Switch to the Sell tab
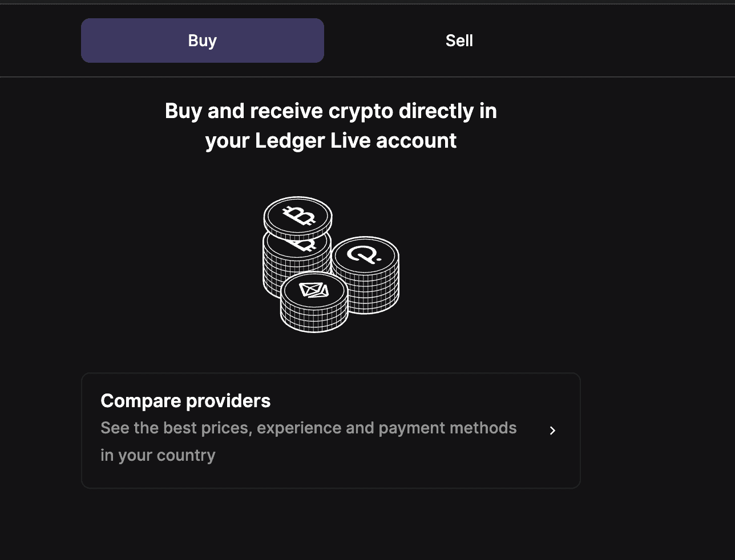The image size is (735, 560). pyautogui.click(x=459, y=40)
